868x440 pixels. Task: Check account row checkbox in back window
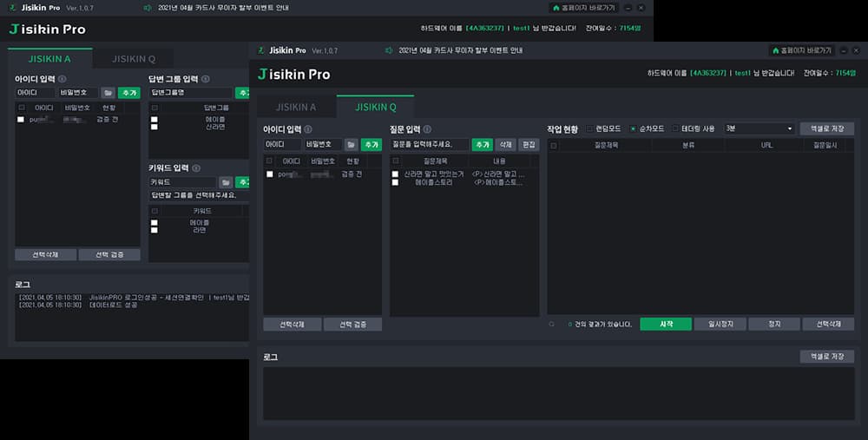(x=21, y=120)
